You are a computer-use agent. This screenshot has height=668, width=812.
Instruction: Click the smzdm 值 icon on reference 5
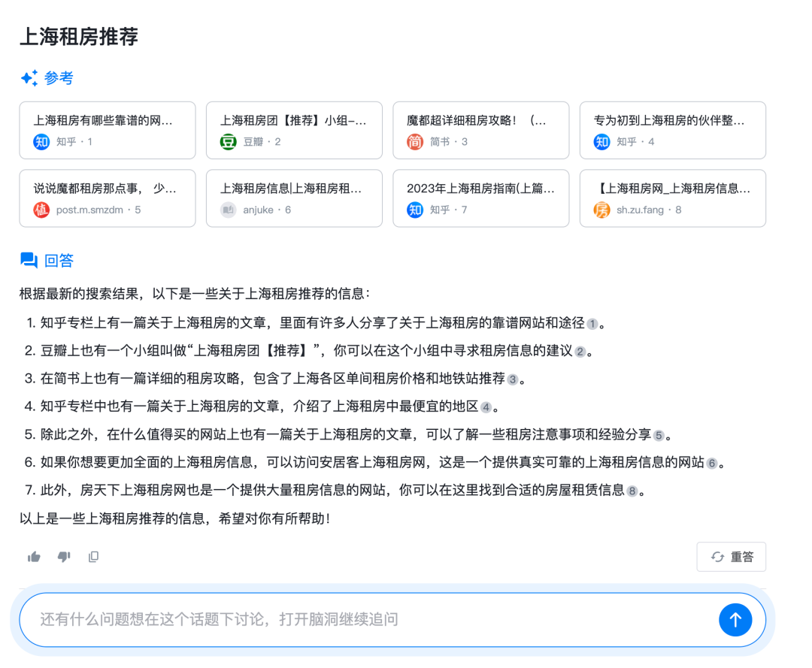pyautogui.click(x=41, y=210)
